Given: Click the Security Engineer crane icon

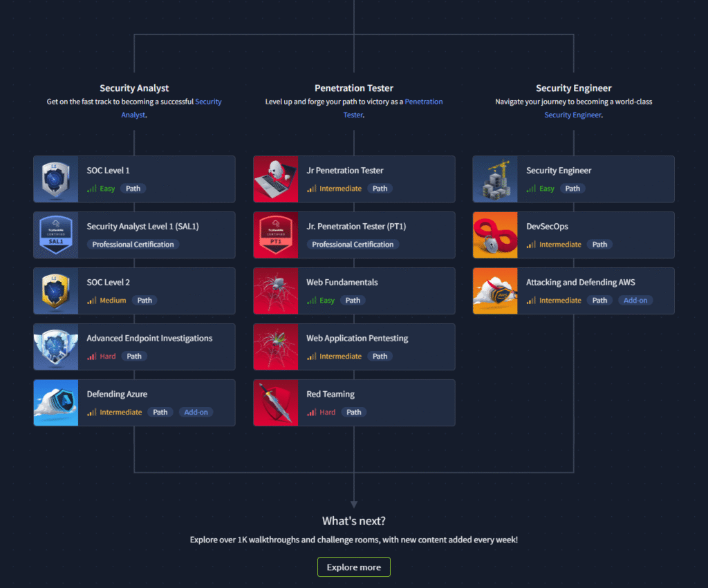Looking at the screenshot, I should click(495, 179).
